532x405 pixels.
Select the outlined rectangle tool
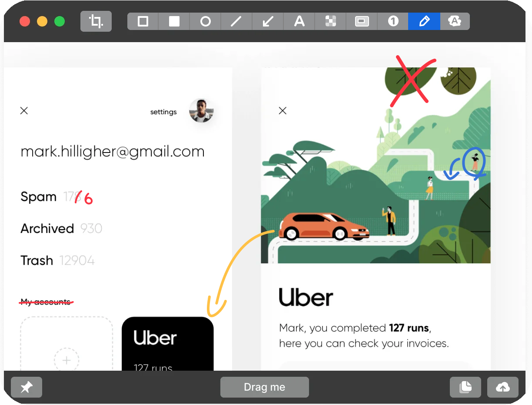click(x=143, y=21)
